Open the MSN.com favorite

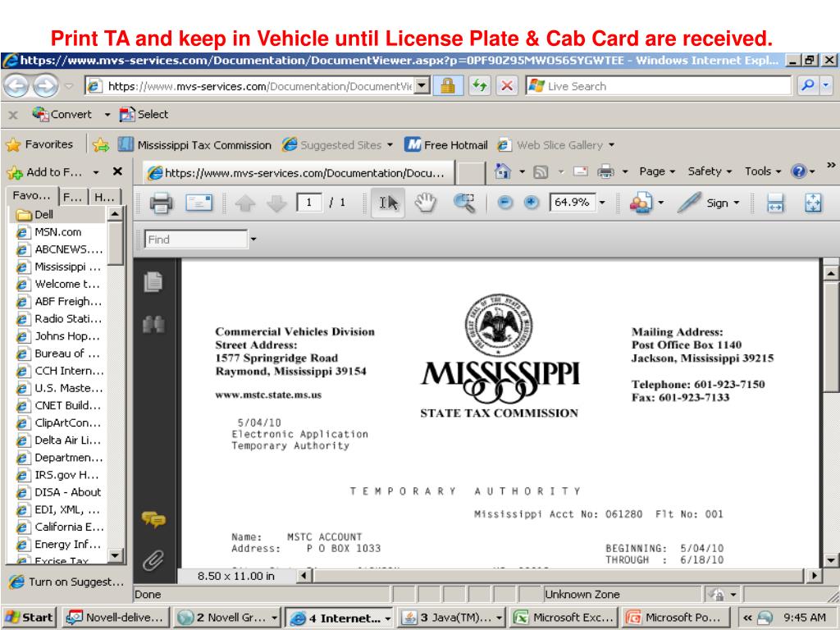(58, 232)
